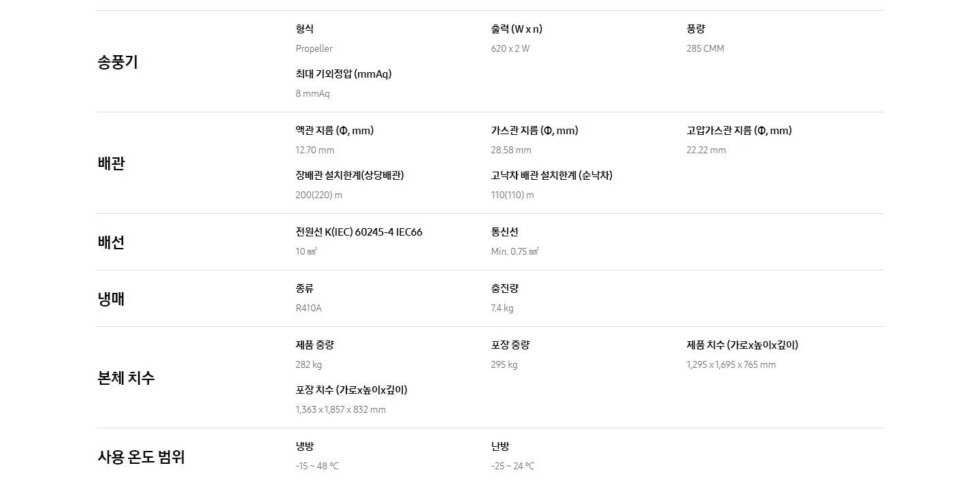Image resolution: width=980 pixels, height=487 pixels.
Task: Click the 본체 치수 section heading
Action: click(126, 378)
